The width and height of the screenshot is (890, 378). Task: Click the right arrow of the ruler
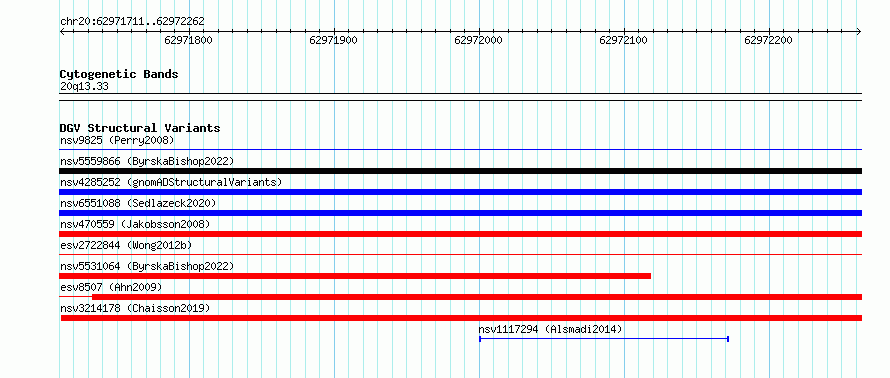[859, 32]
